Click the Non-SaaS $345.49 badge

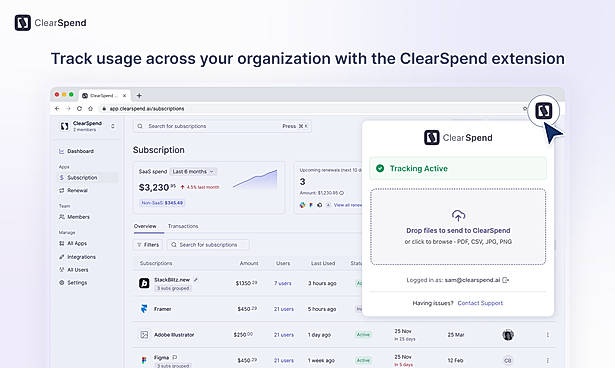(162, 203)
